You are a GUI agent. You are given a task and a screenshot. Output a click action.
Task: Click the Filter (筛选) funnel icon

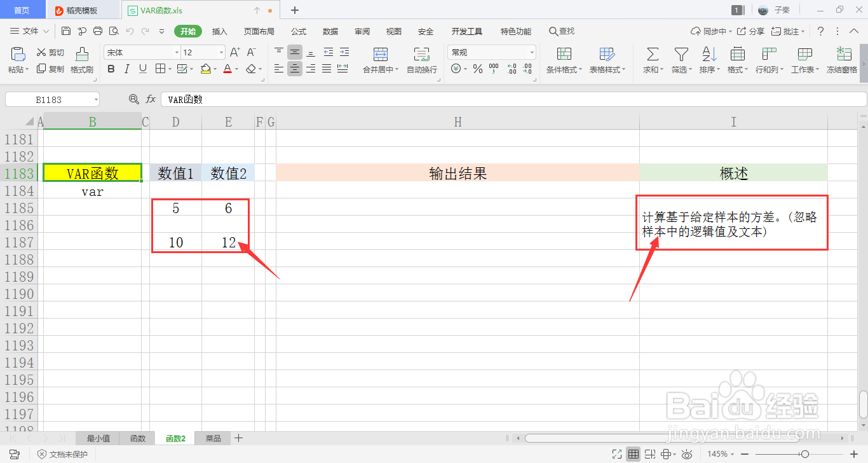(x=681, y=54)
